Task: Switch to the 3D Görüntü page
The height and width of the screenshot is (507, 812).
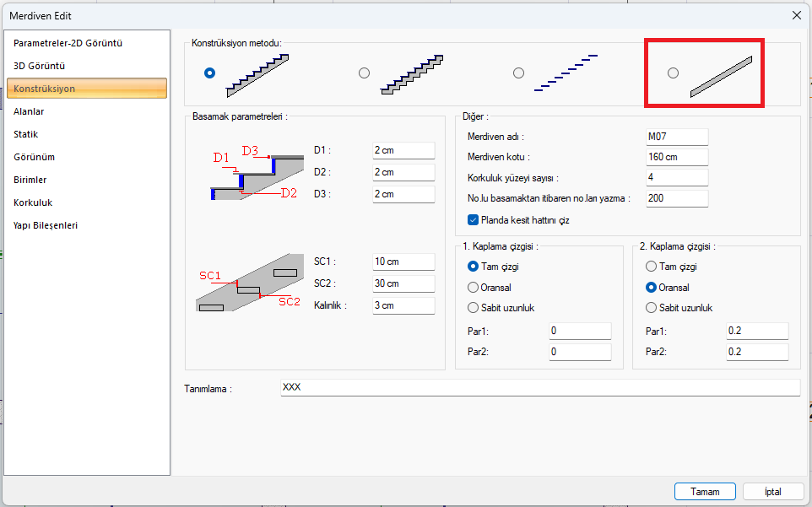Action: pos(40,66)
